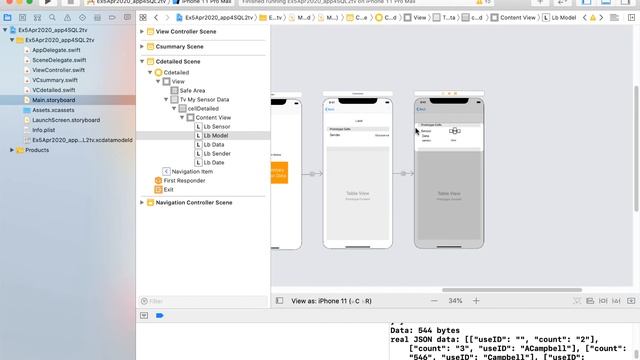
Task: Go forward in editor history
Action: coord(167,18)
